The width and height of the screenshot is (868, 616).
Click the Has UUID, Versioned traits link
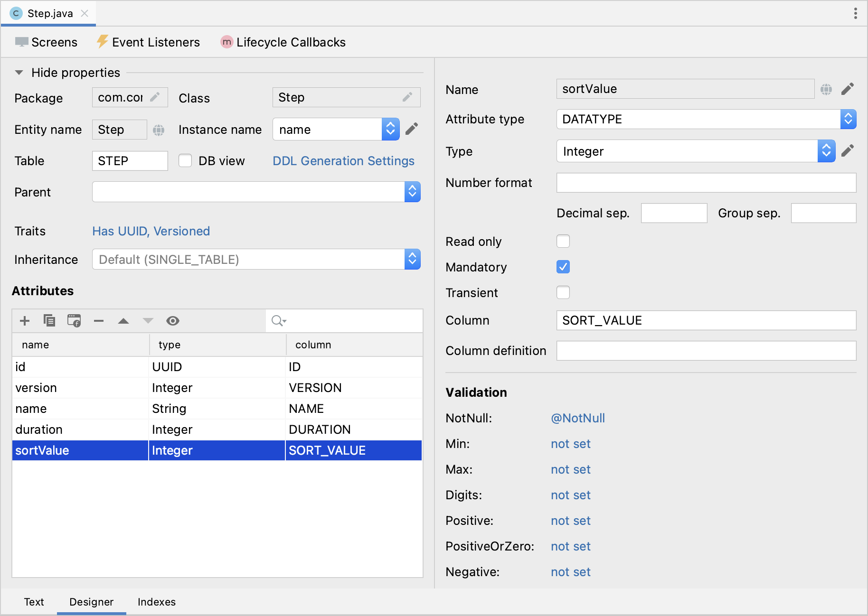[151, 231]
